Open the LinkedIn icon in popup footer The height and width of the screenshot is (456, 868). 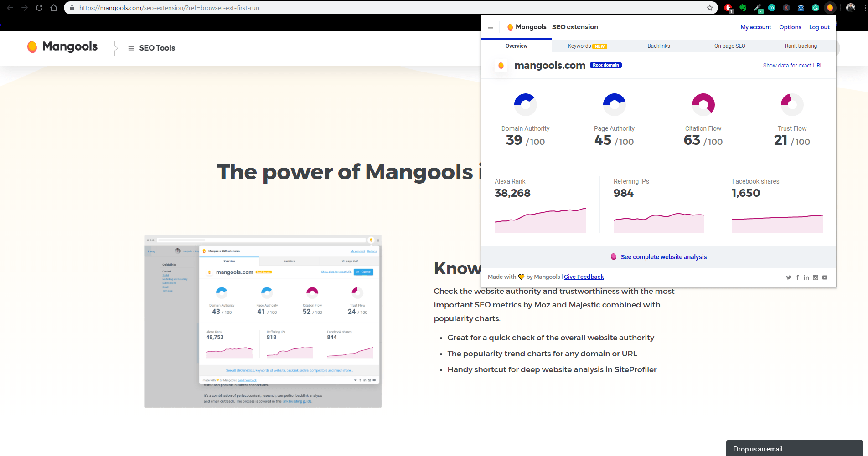pos(806,277)
